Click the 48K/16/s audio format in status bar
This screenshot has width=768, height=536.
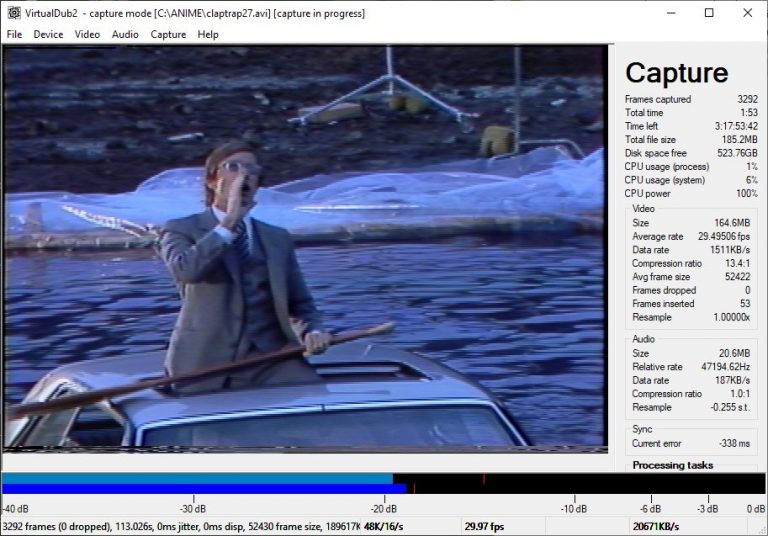tap(384, 527)
